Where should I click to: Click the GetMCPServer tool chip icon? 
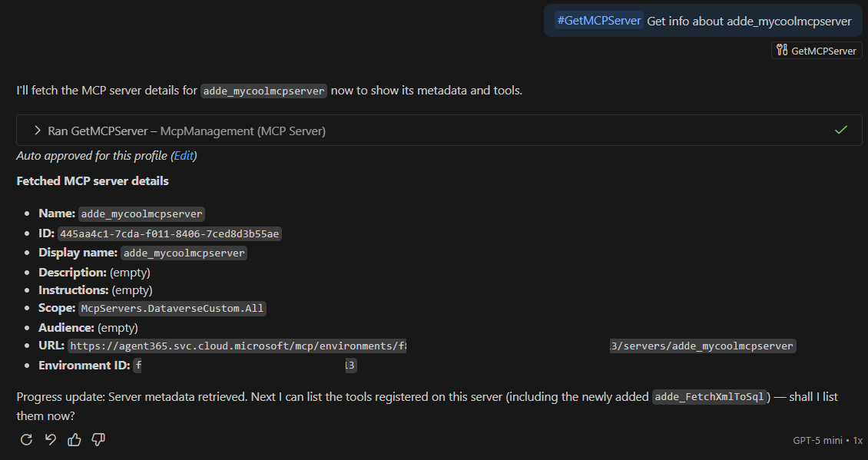click(780, 49)
